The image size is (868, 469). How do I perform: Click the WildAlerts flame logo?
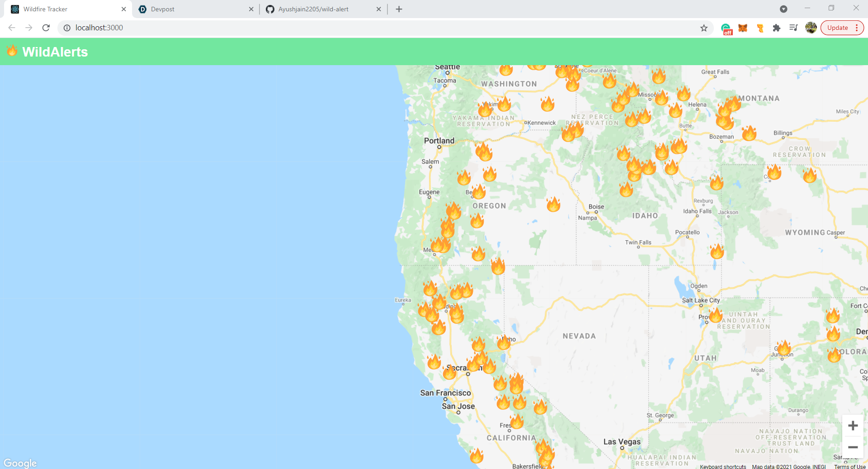pos(12,50)
